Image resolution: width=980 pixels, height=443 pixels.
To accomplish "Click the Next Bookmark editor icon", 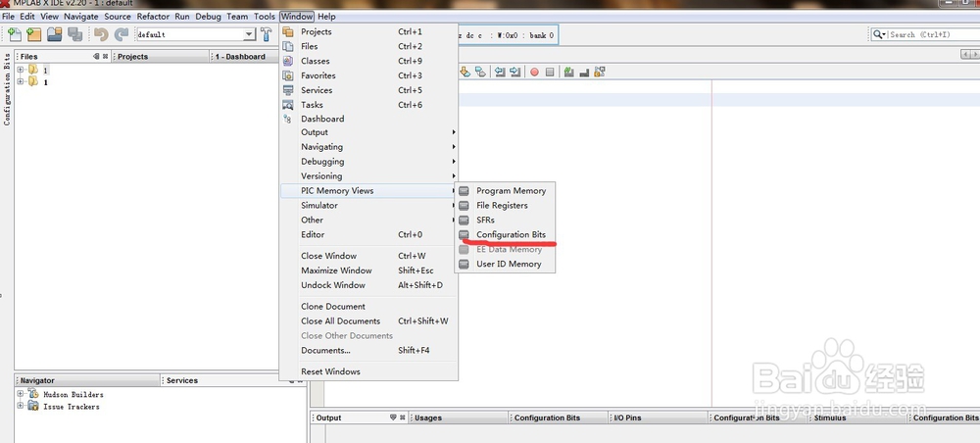I will coord(465,72).
